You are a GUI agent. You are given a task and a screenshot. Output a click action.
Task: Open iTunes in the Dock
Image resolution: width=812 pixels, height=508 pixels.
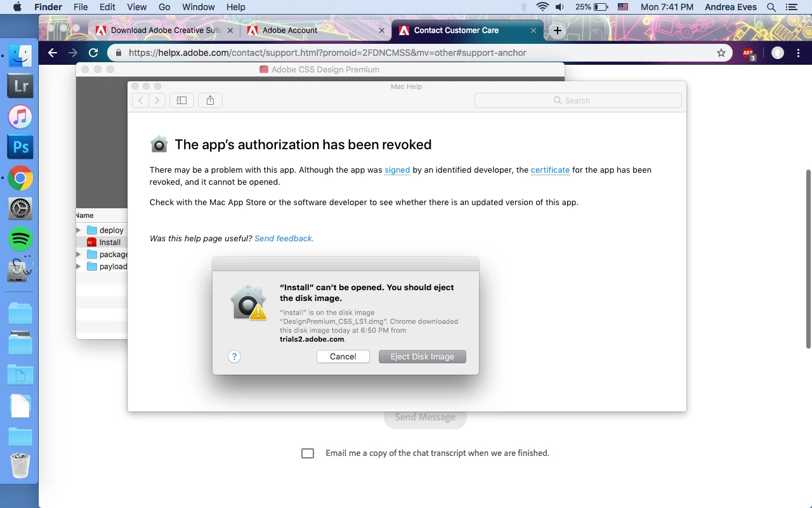pos(20,117)
